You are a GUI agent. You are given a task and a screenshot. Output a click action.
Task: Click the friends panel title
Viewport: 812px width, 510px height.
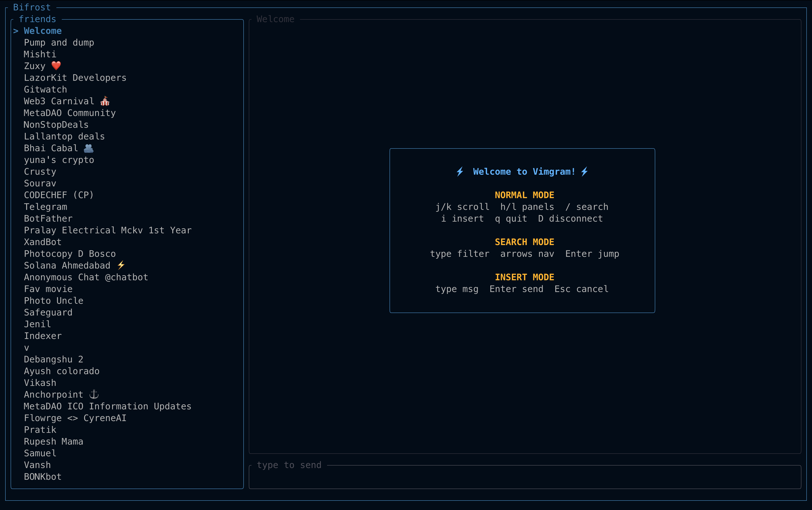click(37, 19)
